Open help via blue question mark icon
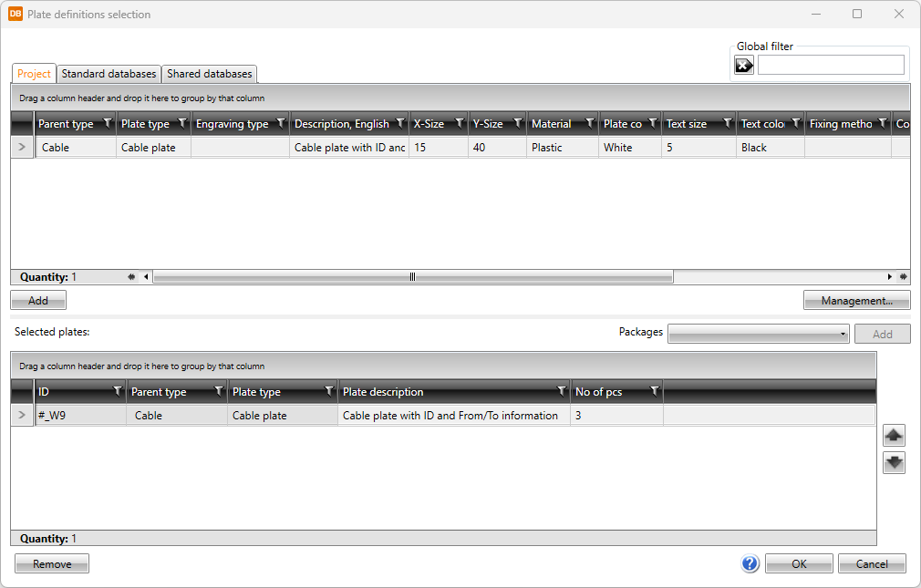921x588 pixels. coord(750,563)
